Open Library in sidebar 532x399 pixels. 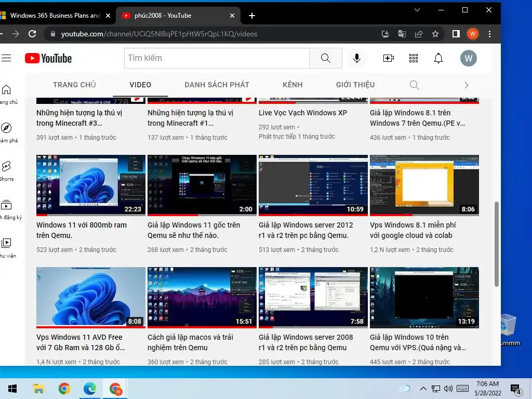[7, 248]
